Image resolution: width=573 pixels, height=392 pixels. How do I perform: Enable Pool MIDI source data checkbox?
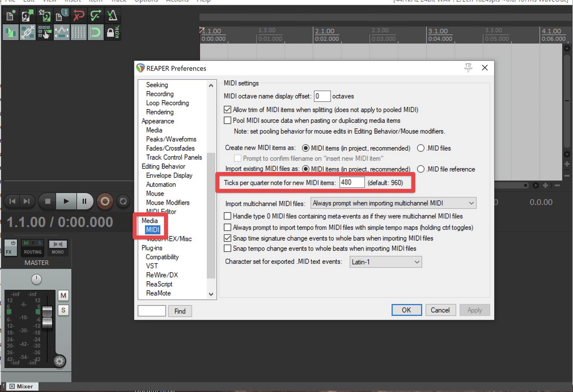227,120
